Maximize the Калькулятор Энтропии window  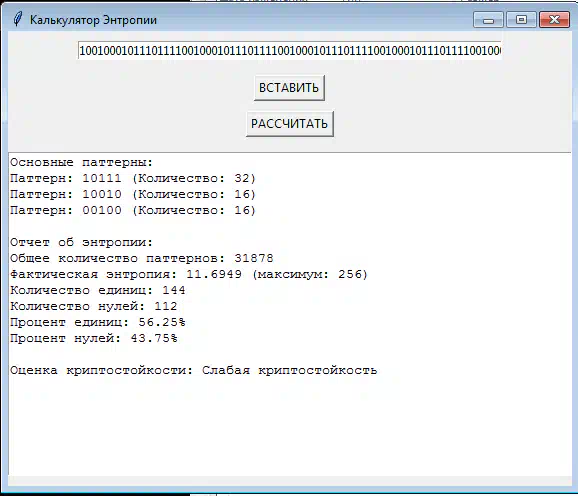click(x=521, y=20)
